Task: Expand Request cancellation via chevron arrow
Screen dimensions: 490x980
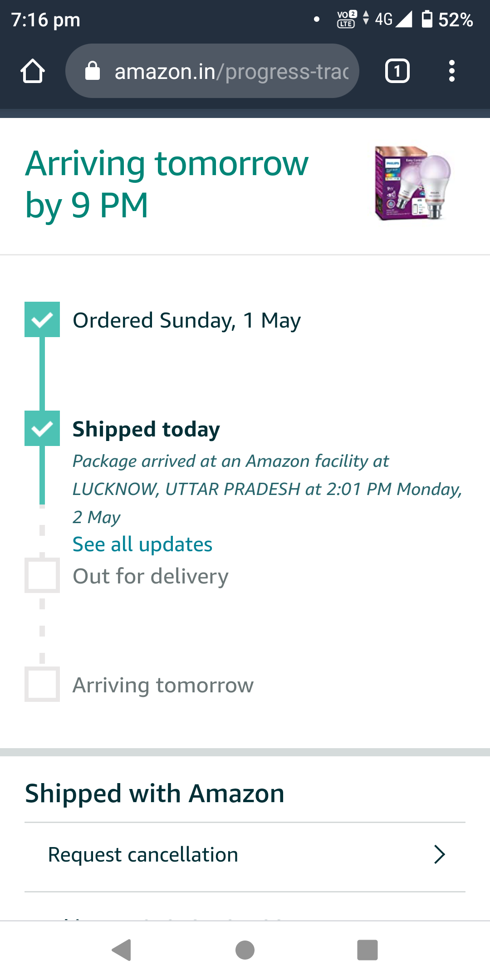Action: coord(439,855)
